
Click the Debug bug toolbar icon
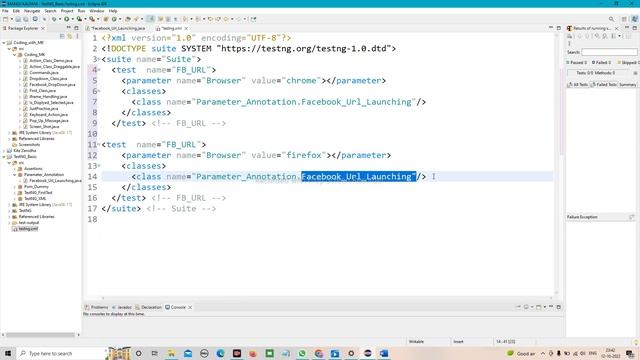point(54,19)
